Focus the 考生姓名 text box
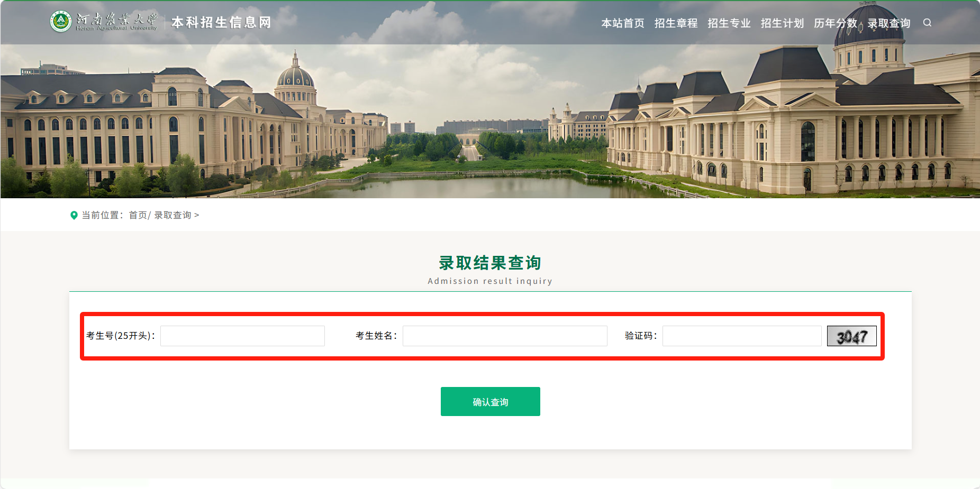 click(505, 336)
